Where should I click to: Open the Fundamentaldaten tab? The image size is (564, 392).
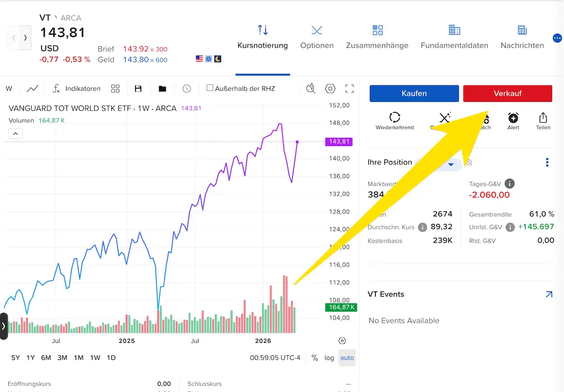click(454, 38)
